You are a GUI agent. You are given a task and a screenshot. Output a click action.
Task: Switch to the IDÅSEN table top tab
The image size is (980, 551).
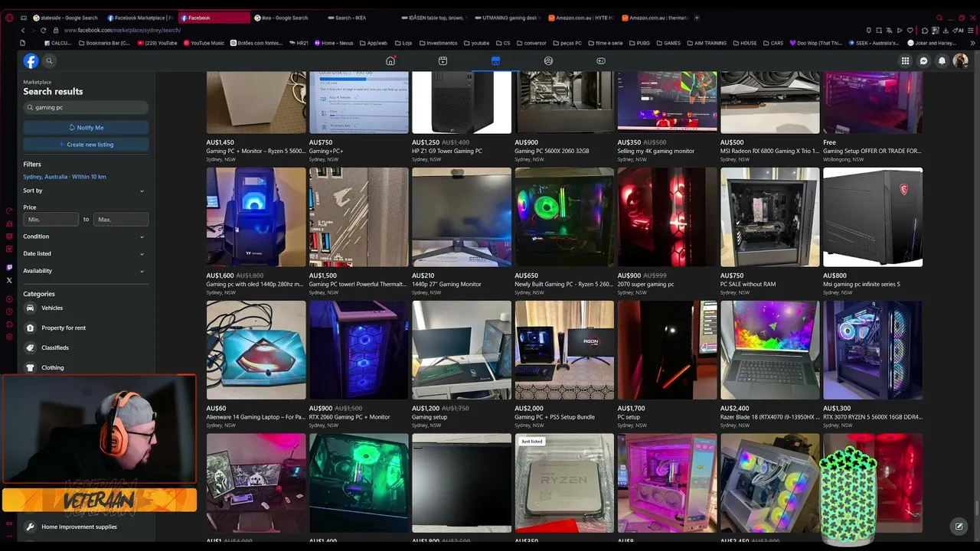click(433, 18)
